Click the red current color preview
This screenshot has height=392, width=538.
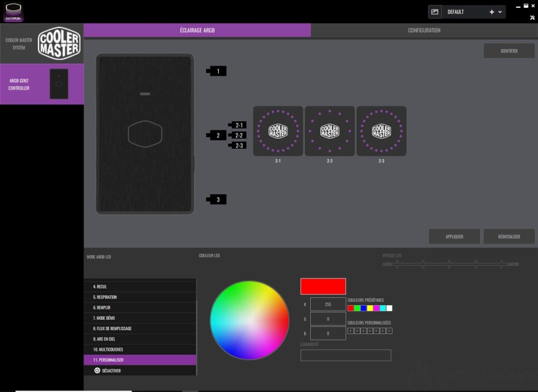tap(323, 286)
